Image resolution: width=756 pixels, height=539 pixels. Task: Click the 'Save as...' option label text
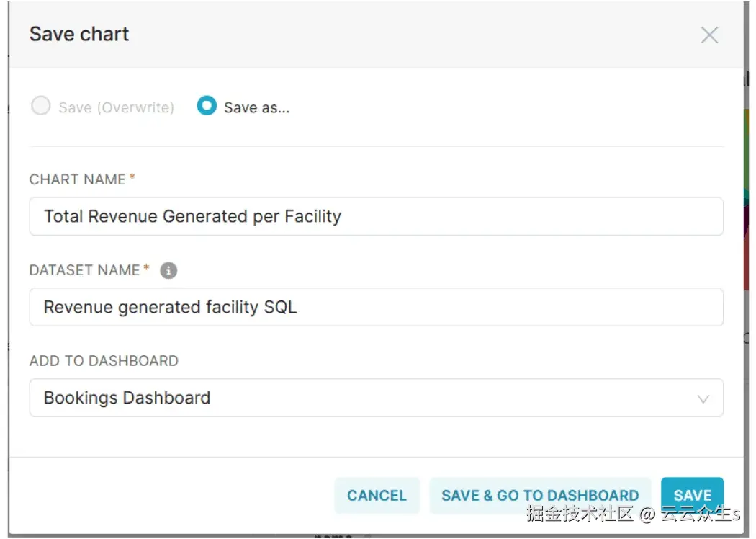[256, 108]
